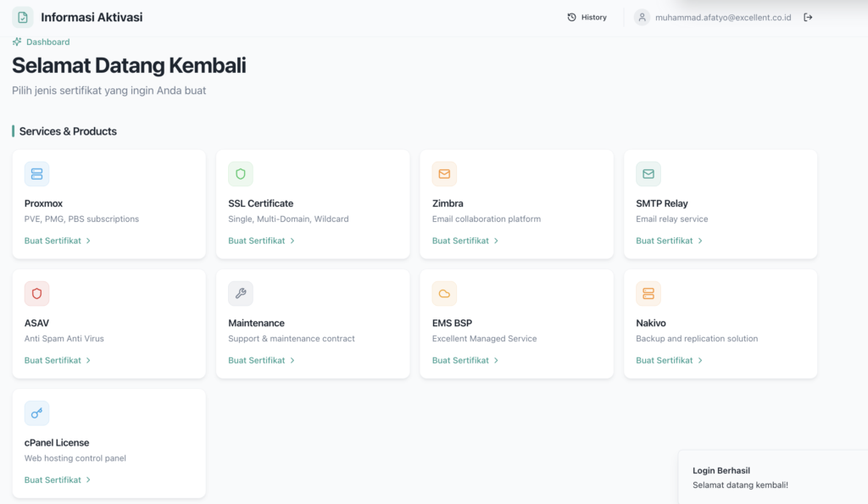Screen dimensions: 868x504
Task: Open the user account muhammad.afatyo@excellent.co.id
Action: pyautogui.click(x=722, y=17)
